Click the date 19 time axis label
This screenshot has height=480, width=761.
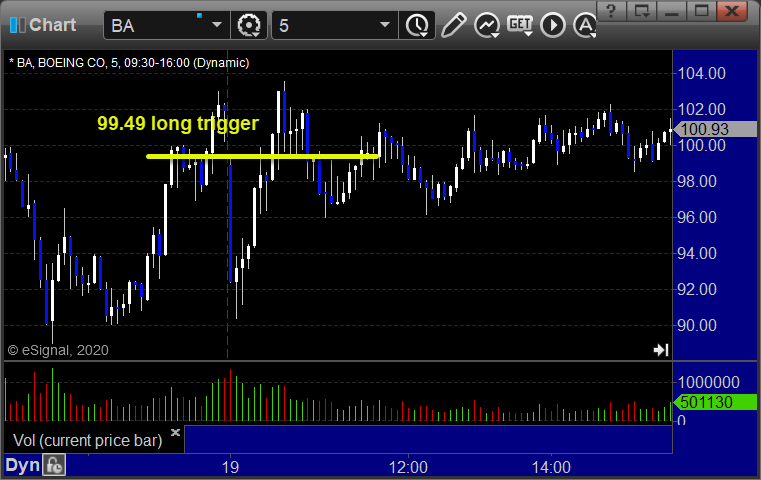coord(230,467)
